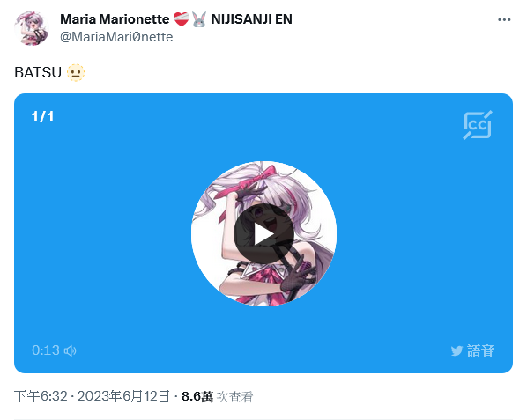Image resolution: width=527 pixels, height=420 pixels.
Task: Open the three-dot more options menu
Action: (504, 19)
